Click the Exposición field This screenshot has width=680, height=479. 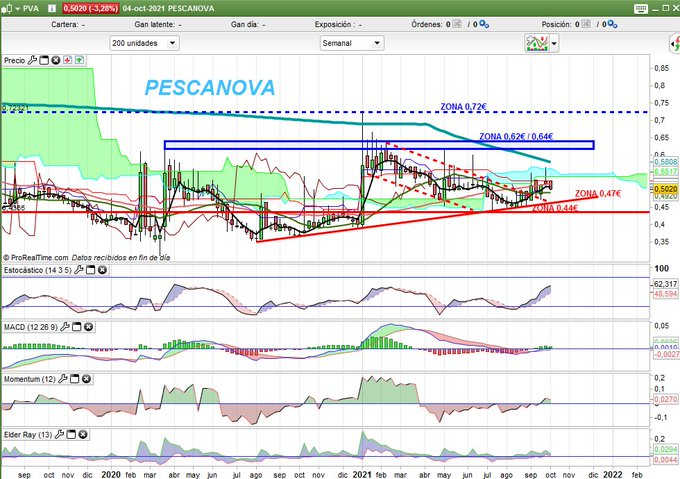point(338,25)
